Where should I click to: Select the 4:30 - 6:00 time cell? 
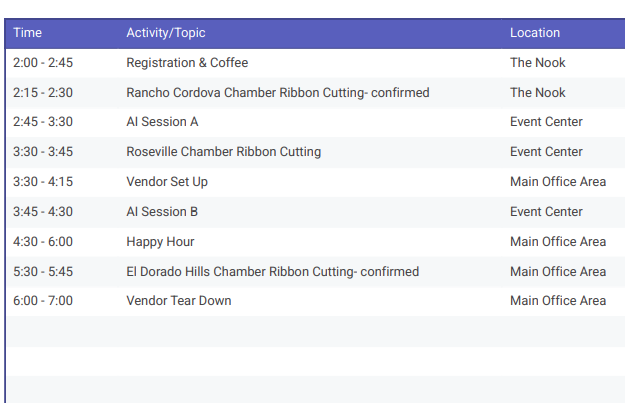pos(43,242)
